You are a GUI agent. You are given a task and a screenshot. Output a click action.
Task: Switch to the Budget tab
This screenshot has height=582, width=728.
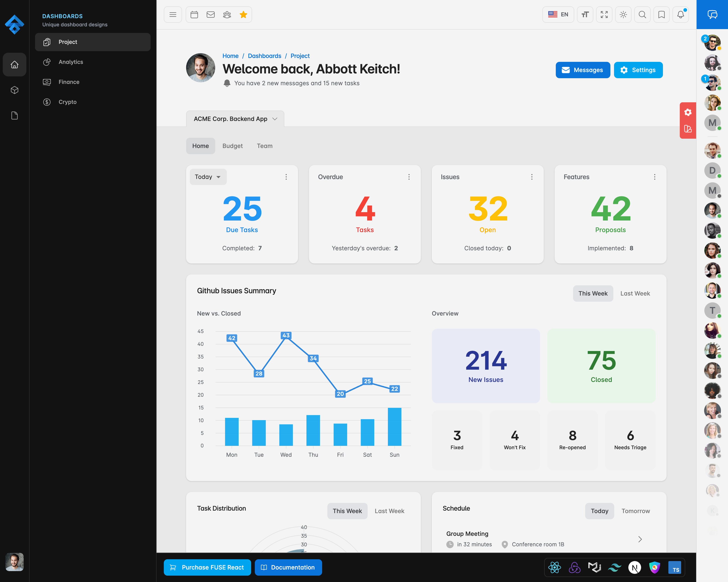(x=232, y=146)
